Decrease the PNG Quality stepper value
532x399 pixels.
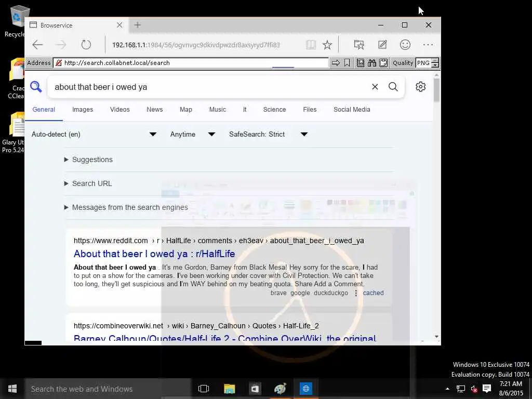[x=435, y=65]
